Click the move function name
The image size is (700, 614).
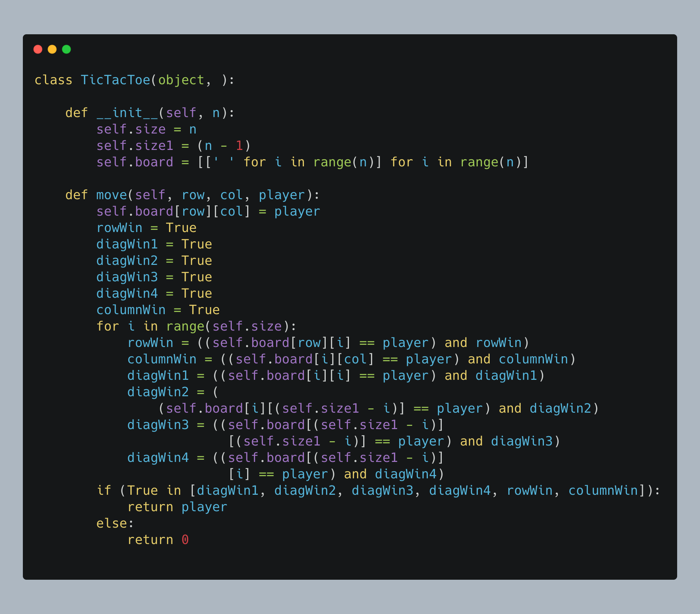coord(111,195)
